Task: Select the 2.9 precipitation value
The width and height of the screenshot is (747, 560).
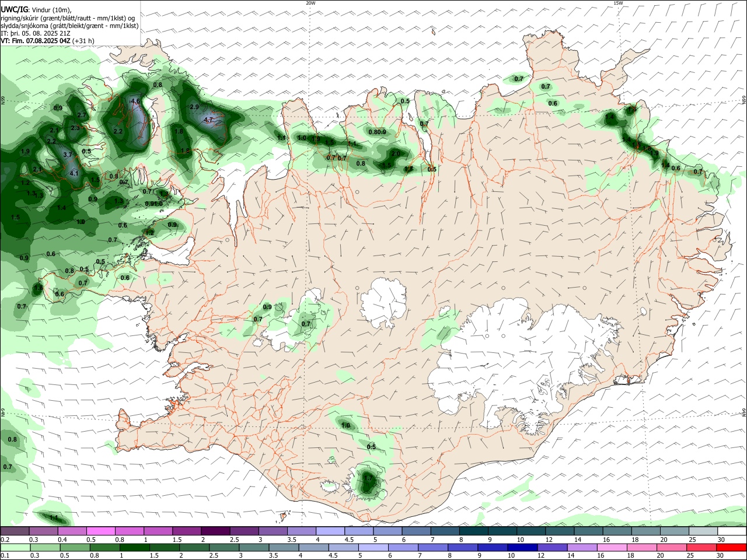Action: point(194,107)
